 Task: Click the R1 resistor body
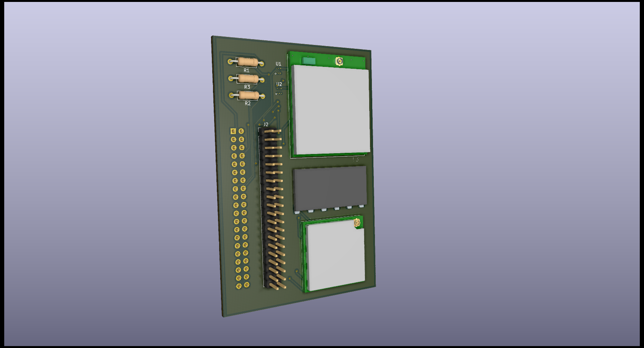tap(247, 61)
